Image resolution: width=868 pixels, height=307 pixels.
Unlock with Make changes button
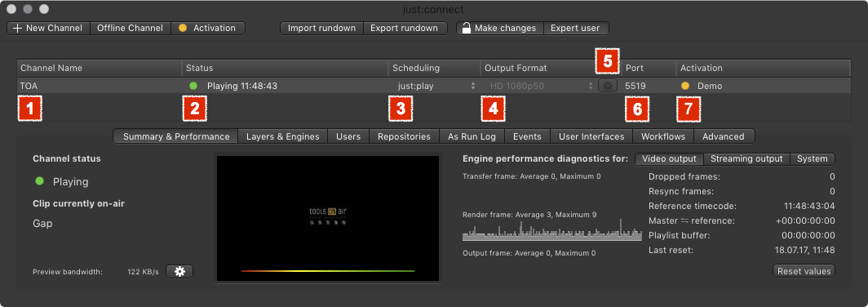pyautogui.click(x=500, y=28)
